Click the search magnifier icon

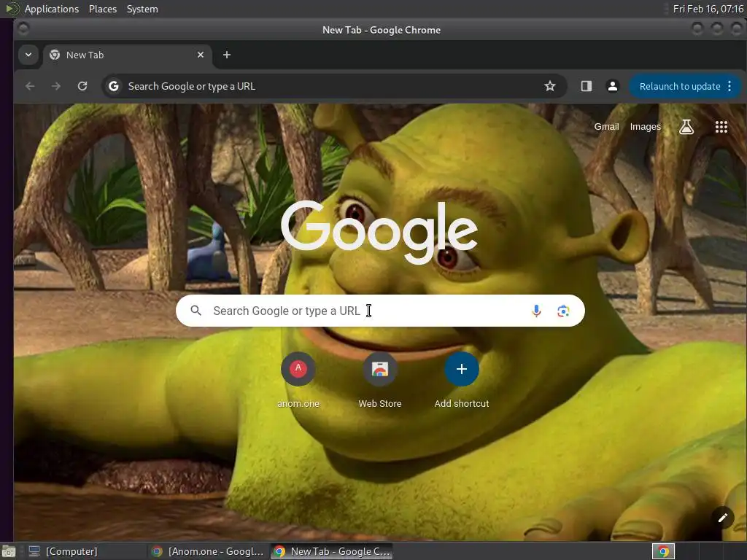pos(196,311)
